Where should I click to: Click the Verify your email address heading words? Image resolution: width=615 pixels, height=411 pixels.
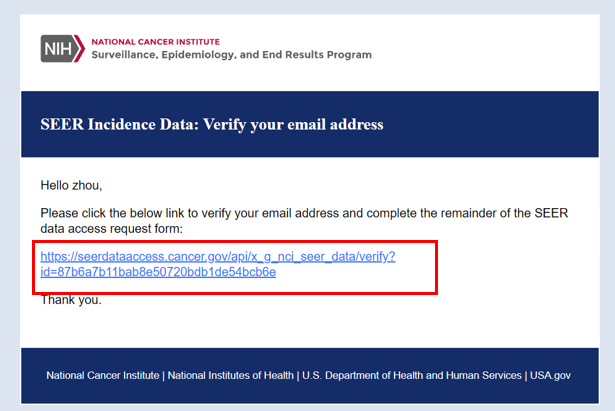[293, 125]
